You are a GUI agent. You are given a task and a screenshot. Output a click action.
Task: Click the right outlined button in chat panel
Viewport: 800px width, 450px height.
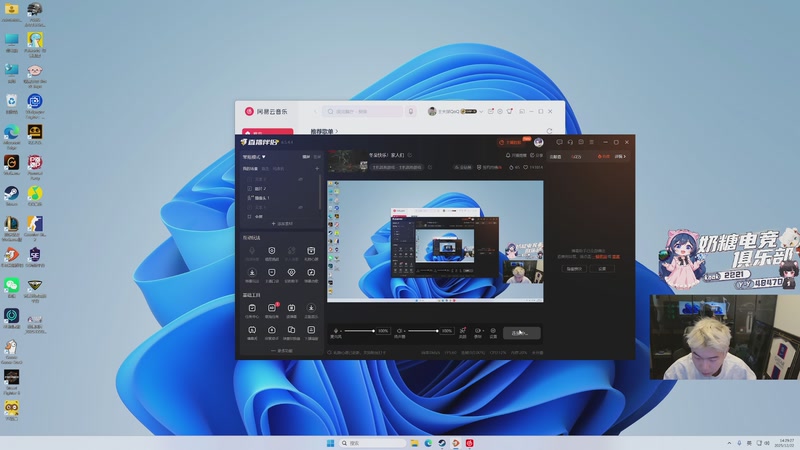tap(602, 268)
